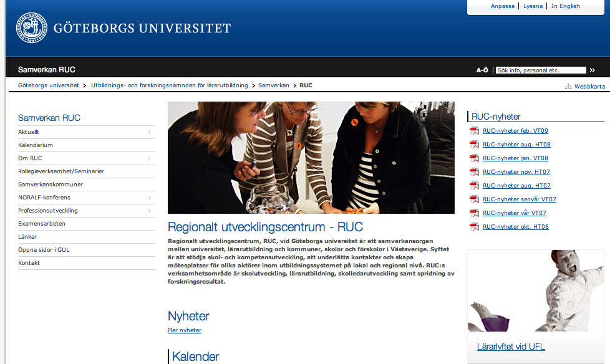Expand the NORALF-konferens submenu arrow
Screen dimensions: 610x364
150,198
